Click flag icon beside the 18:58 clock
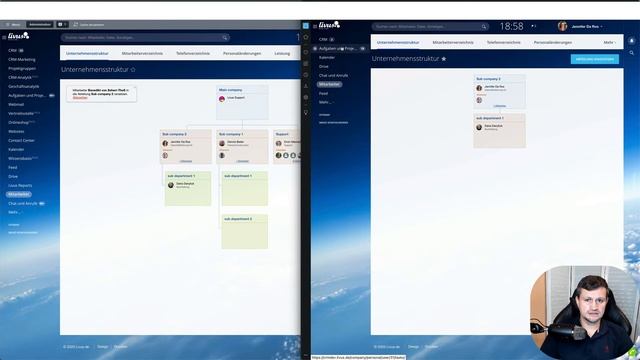 (x=533, y=26)
